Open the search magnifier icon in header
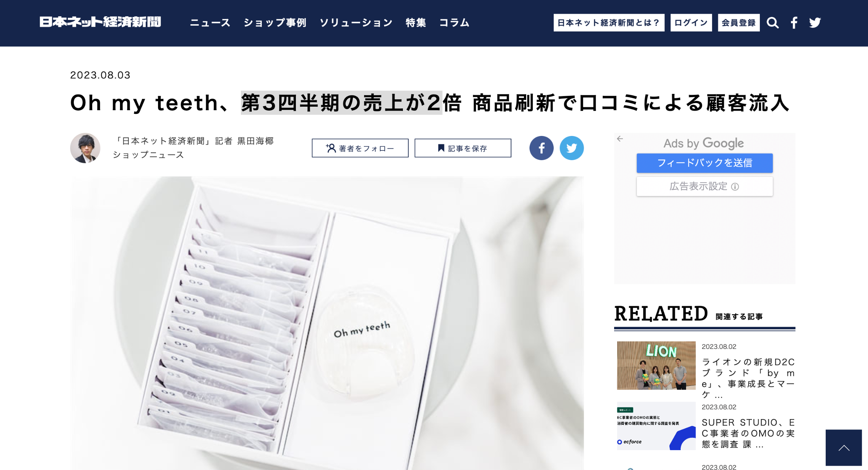868x470 pixels. click(x=773, y=23)
